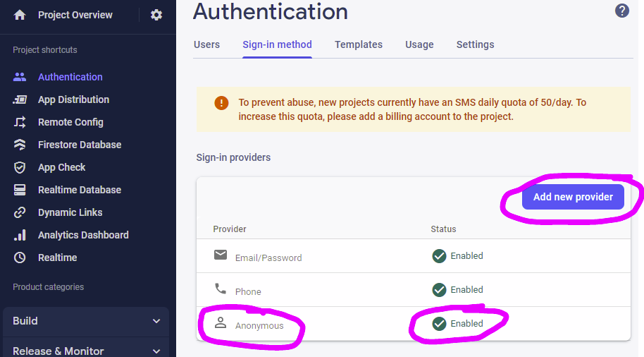Click the Product categories label
Screen dimensions: 644x357
(x=48, y=287)
